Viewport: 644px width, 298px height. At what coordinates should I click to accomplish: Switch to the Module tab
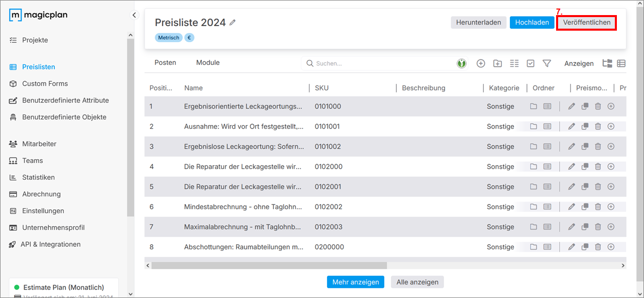pos(208,63)
